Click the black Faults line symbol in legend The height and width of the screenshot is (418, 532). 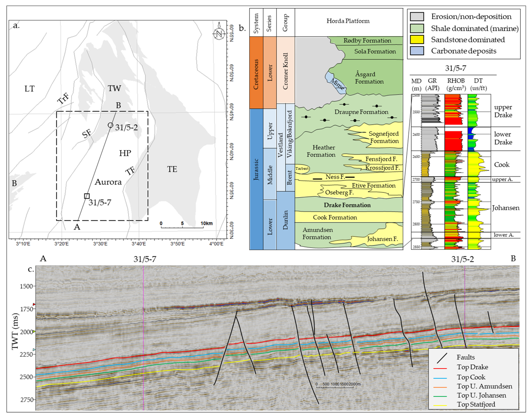pyautogui.click(x=442, y=358)
